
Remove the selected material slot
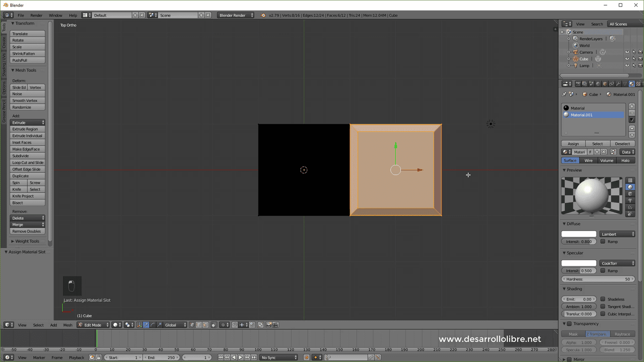632,113
